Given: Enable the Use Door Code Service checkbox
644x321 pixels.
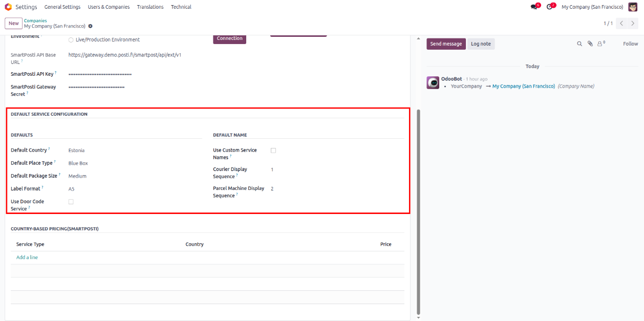Looking at the screenshot, I should pyautogui.click(x=71, y=202).
